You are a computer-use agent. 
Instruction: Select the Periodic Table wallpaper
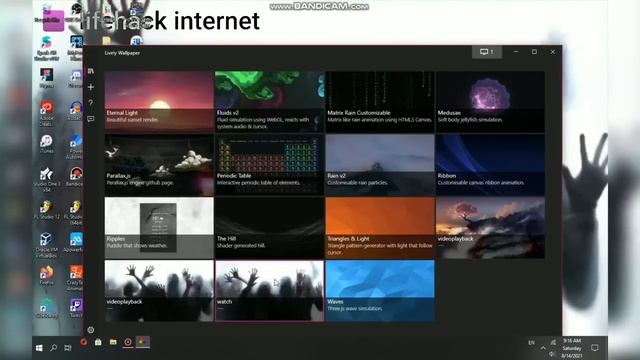[269, 164]
